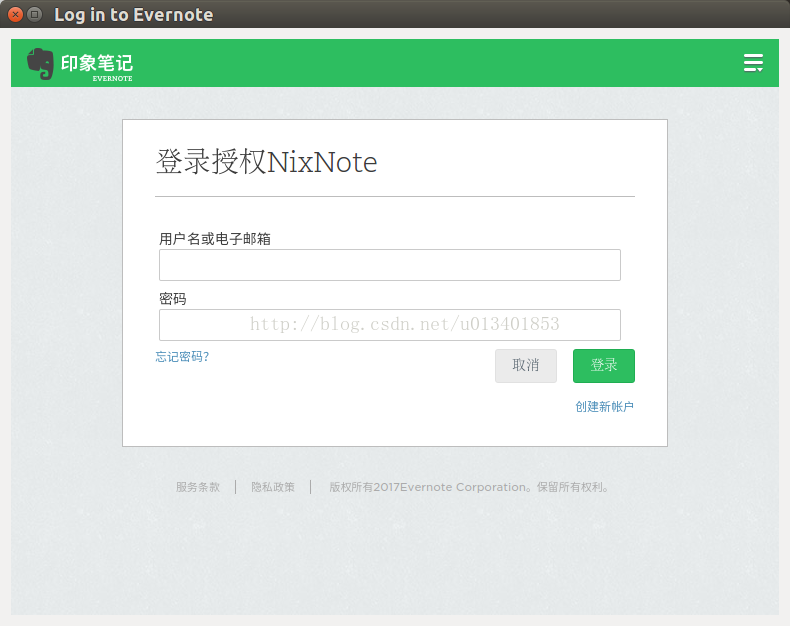This screenshot has width=790, height=626.
Task: Open the hamburger menu in the green header
Action: pos(753,63)
